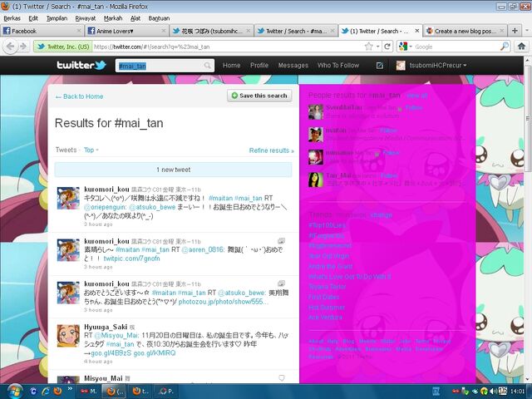Click the Google search engine icon dropdown
This screenshot has height=399, width=532.
(405, 47)
